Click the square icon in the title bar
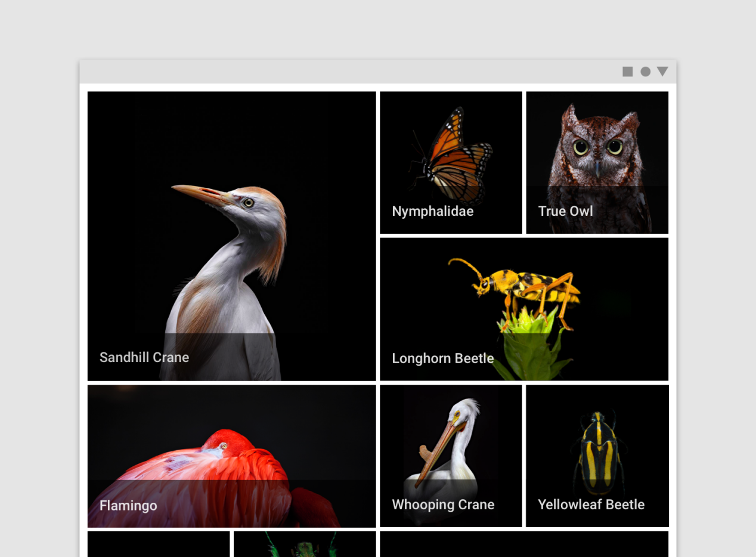This screenshot has height=557, width=756. [627, 72]
